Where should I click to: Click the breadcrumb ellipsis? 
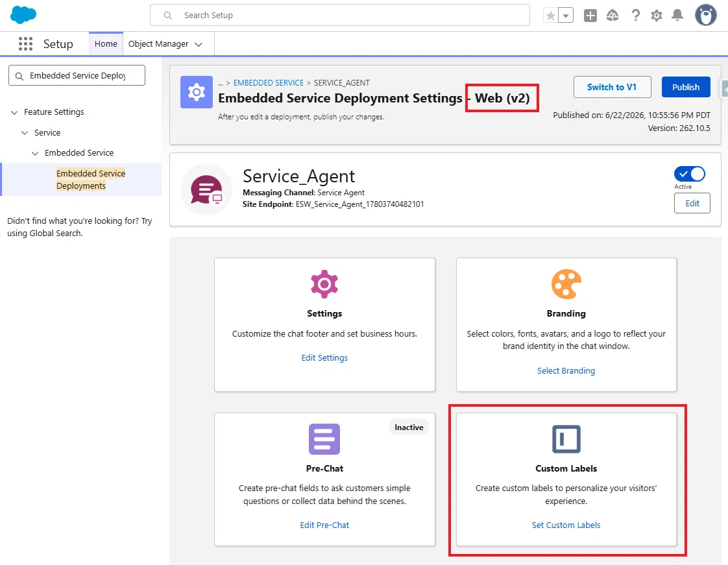[x=221, y=83]
